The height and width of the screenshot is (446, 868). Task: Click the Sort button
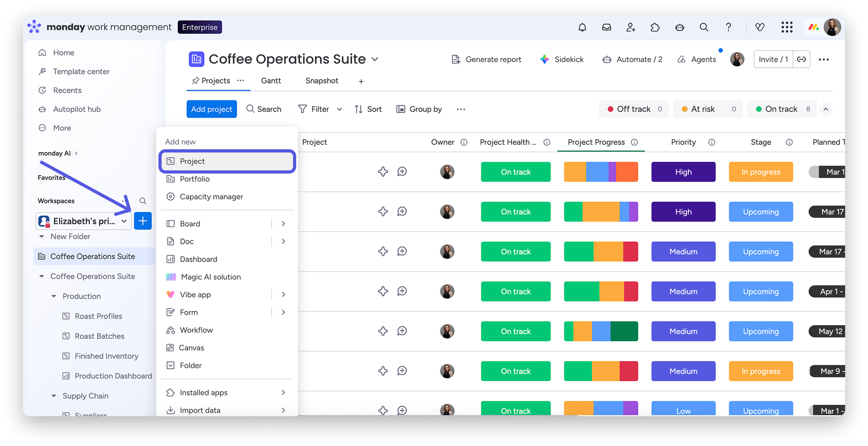(368, 109)
